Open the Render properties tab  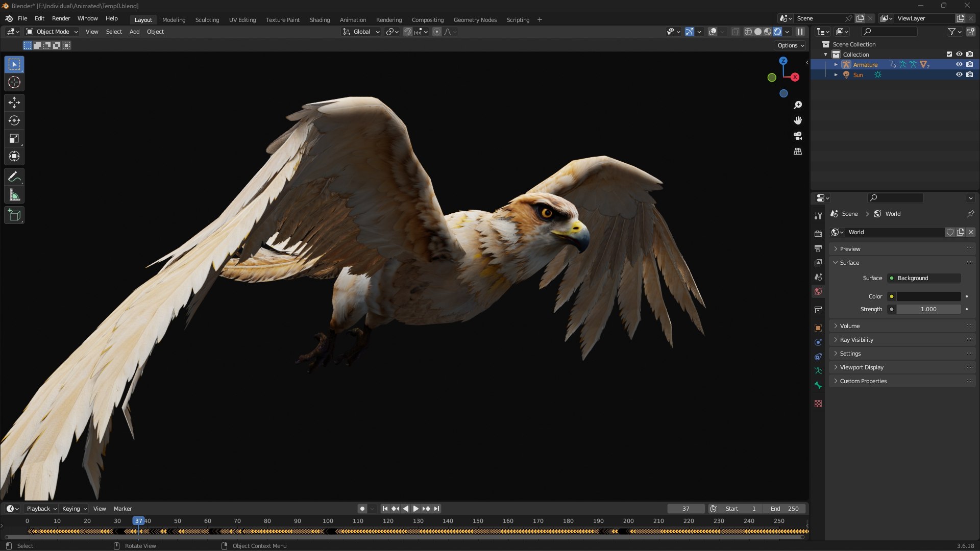pos(818,234)
